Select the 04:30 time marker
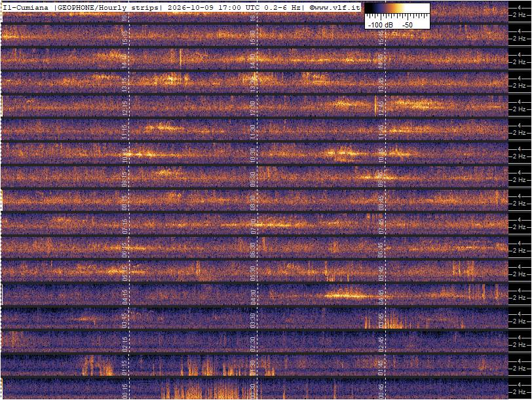 point(252,297)
